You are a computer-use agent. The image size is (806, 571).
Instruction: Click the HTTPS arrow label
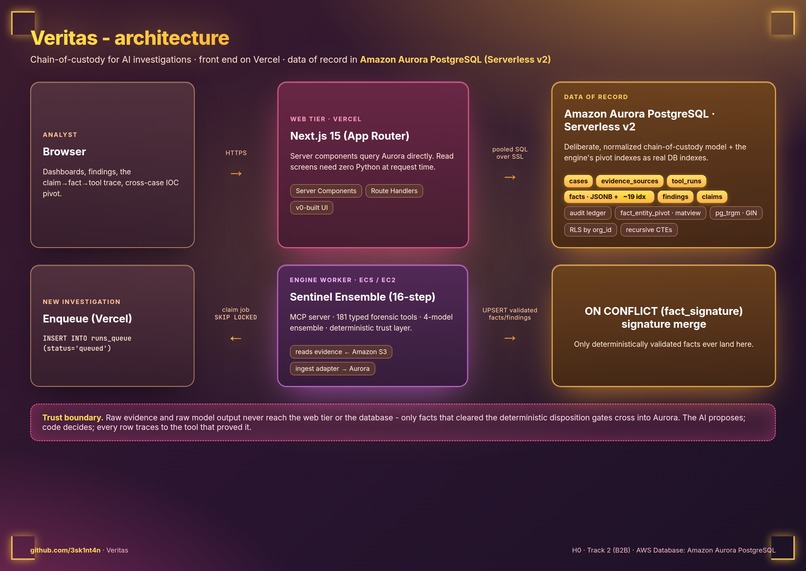point(236,153)
